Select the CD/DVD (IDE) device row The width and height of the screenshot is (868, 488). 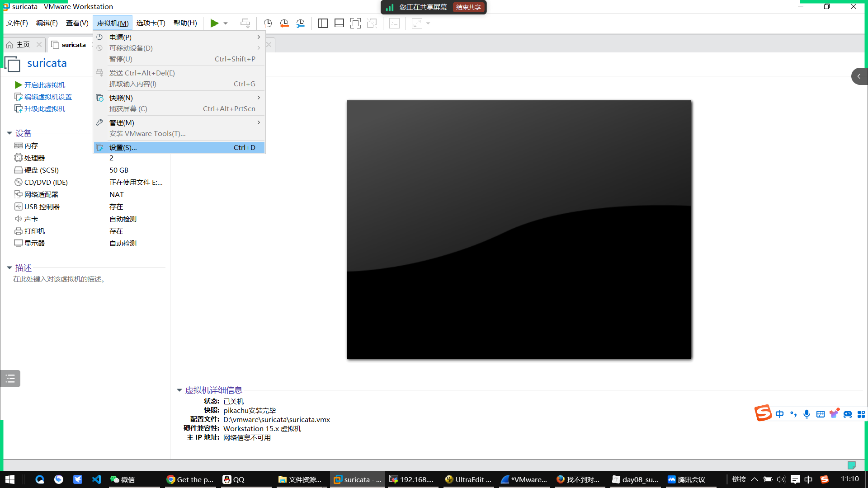88,182
